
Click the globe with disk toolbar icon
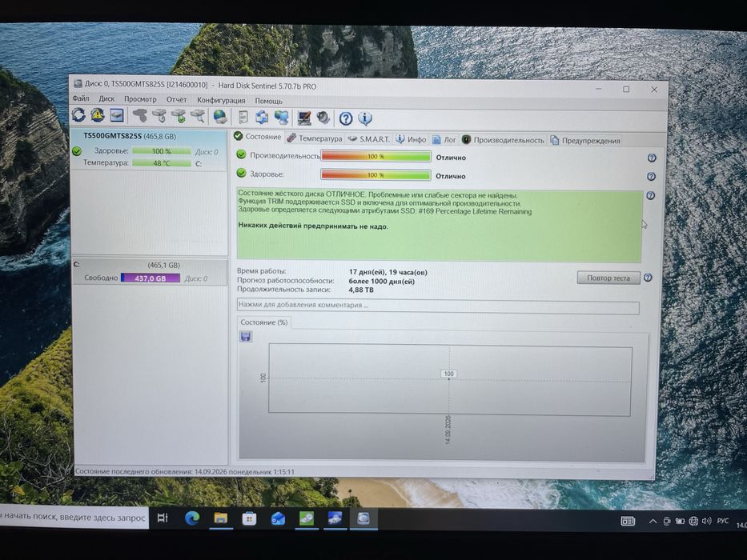coord(219,117)
